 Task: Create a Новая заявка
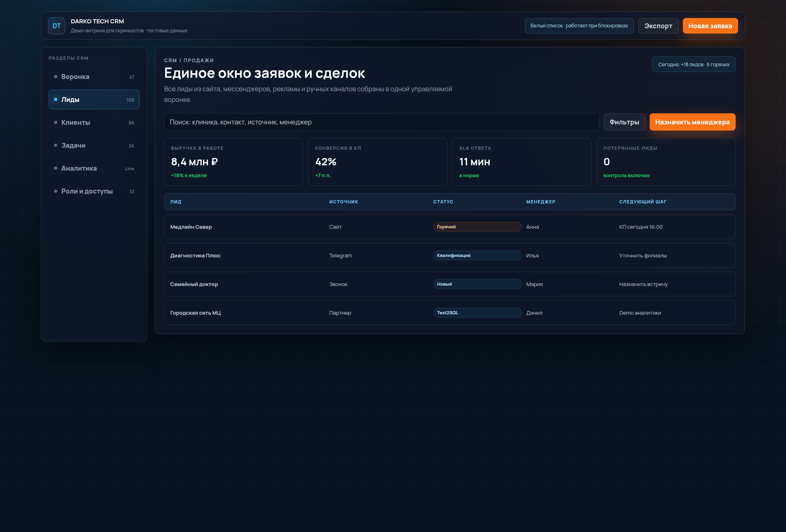point(710,26)
